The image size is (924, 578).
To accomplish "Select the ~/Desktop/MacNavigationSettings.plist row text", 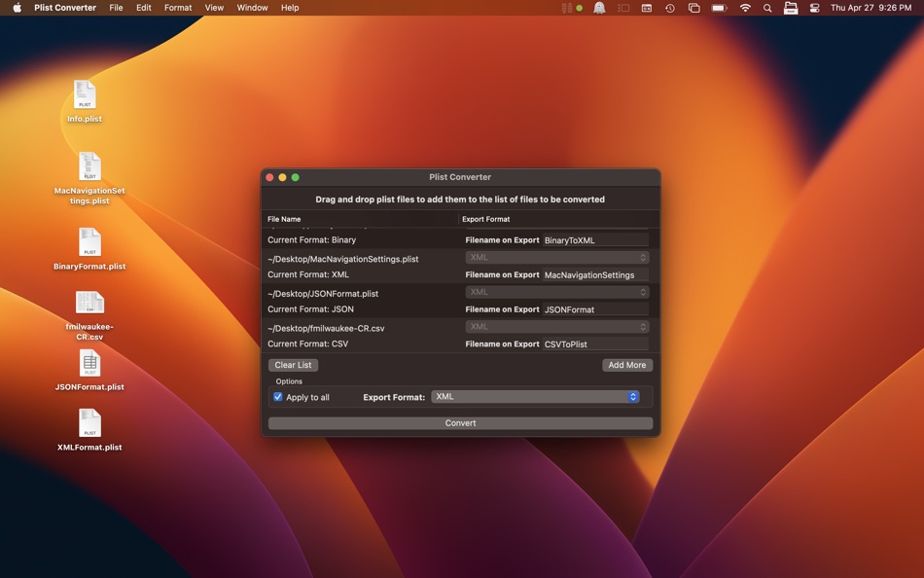I will tap(343, 259).
